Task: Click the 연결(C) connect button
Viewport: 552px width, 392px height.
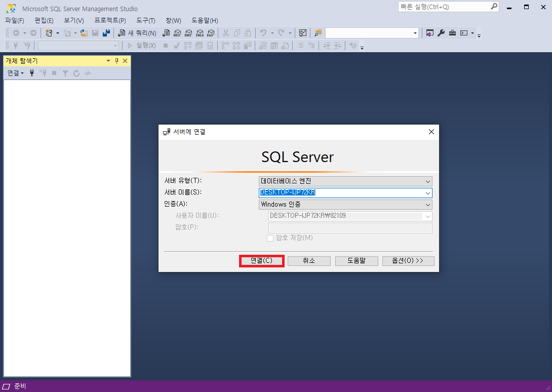Action: [261, 261]
